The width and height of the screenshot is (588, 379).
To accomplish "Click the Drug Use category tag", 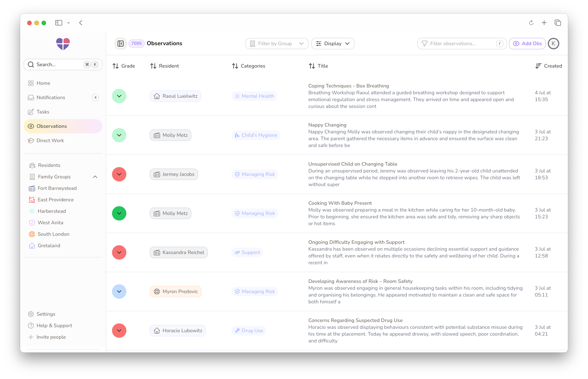I will point(249,331).
